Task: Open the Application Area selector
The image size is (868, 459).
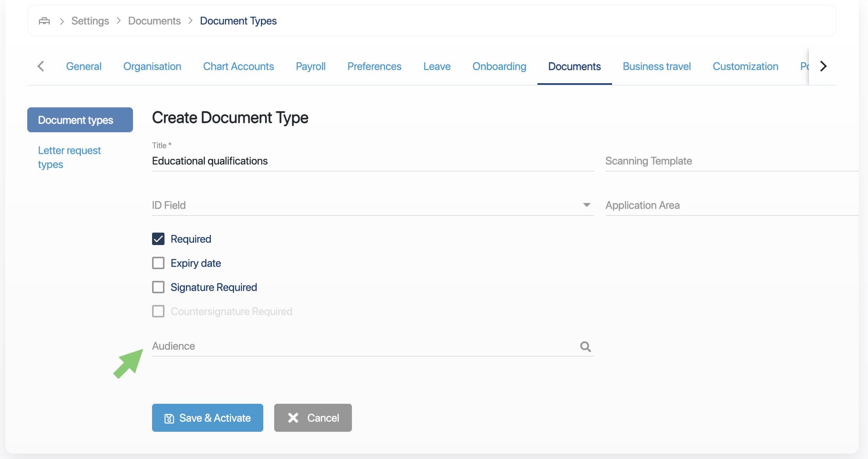Action: (731, 205)
